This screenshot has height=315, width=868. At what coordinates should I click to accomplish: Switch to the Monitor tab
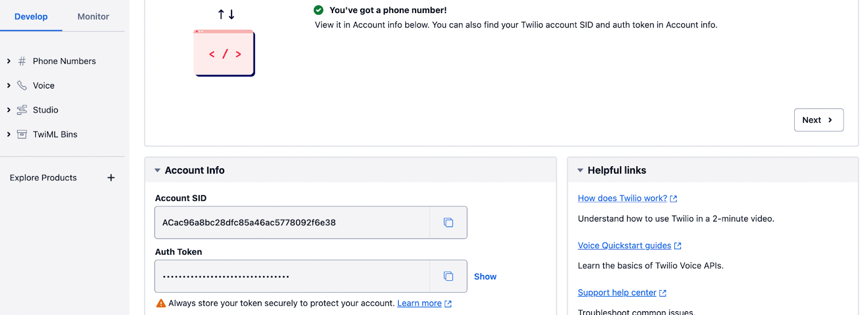(x=93, y=16)
